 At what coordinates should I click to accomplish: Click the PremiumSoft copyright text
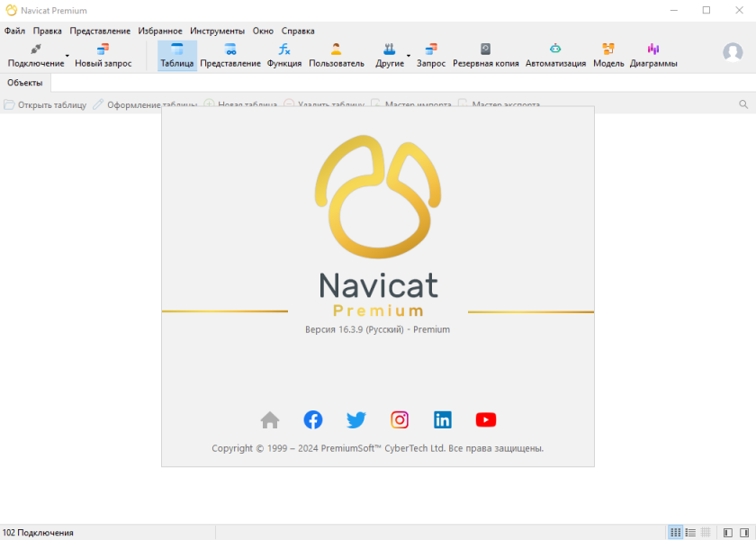pyautogui.click(x=377, y=448)
